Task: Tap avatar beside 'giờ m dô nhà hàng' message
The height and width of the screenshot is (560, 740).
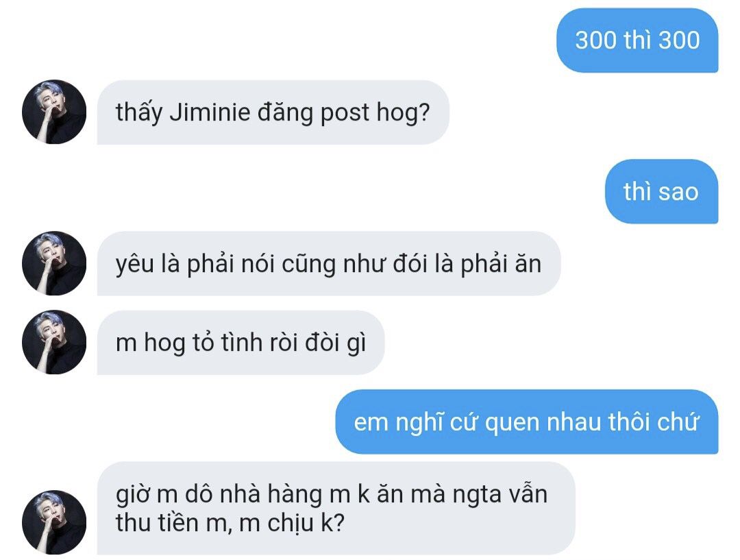Action: tap(54, 522)
